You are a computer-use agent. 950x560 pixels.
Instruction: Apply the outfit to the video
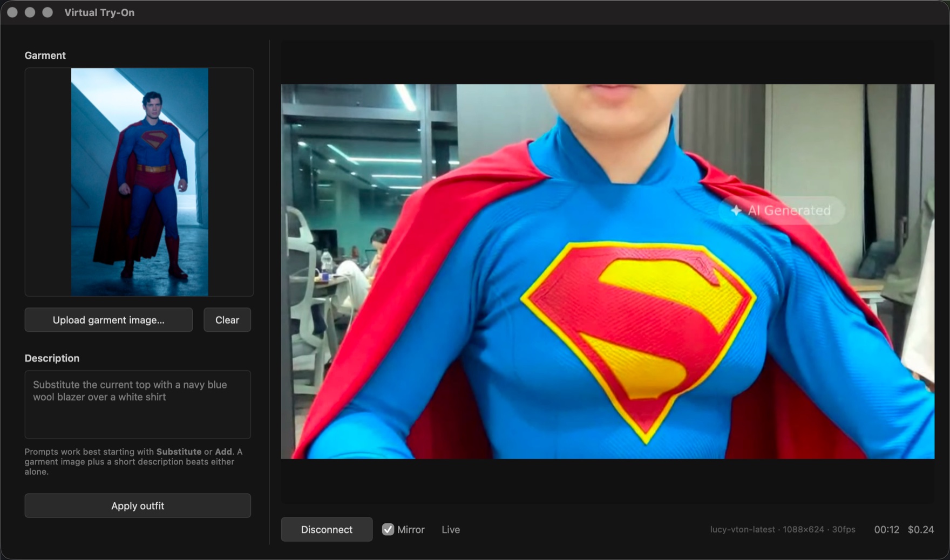pos(138,506)
